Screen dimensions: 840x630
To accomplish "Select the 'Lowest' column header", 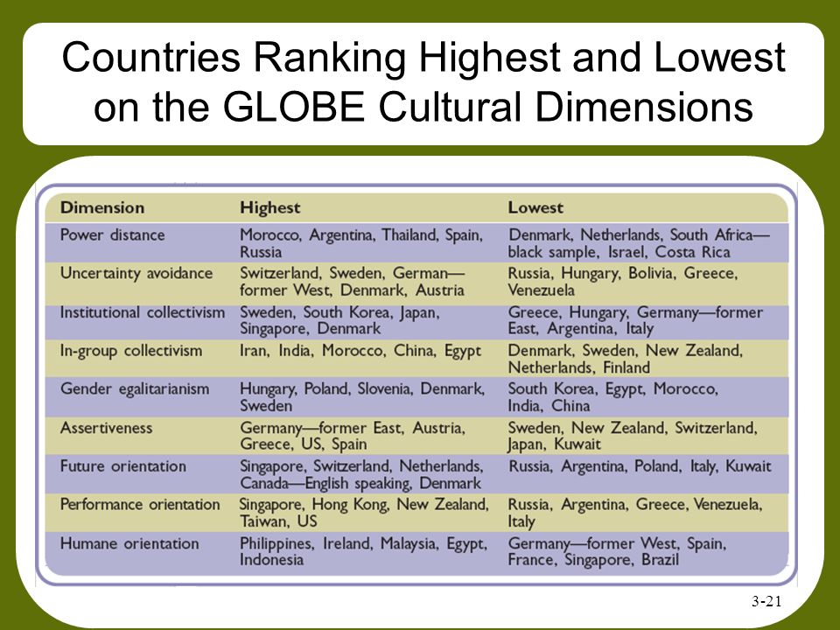I will (x=535, y=207).
